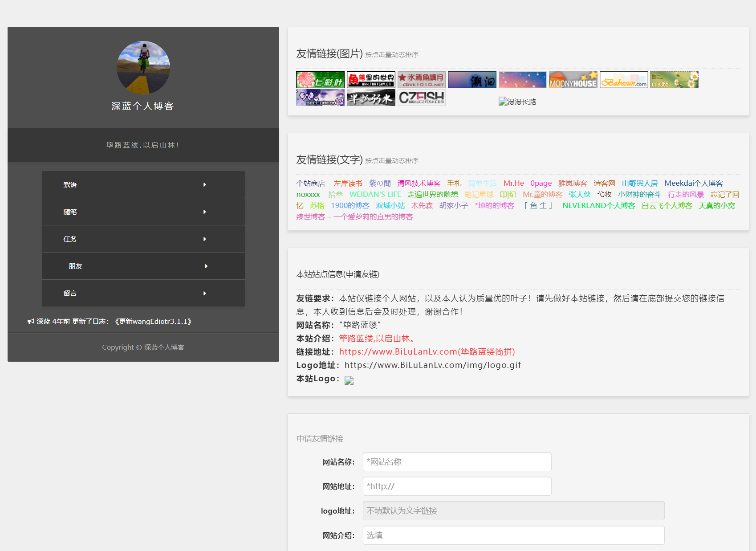Open the noxxxx text link

308,194
